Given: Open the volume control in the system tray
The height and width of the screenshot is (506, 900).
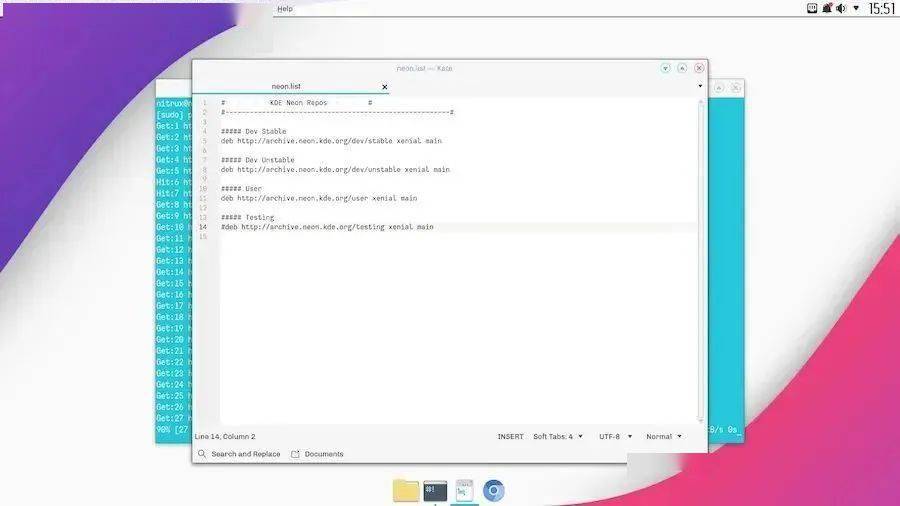Looking at the screenshot, I should [841, 8].
